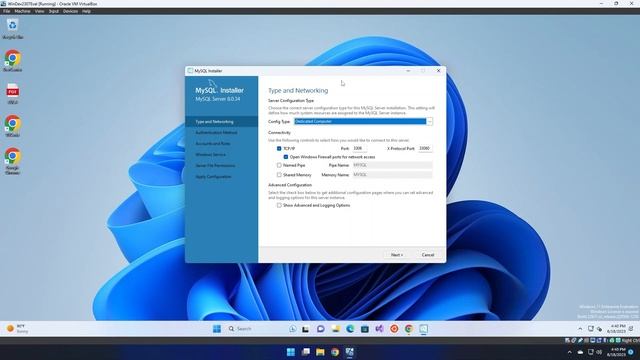Open Microsoft Store in the VM taskbar
The height and width of the screenshot is (360, 640).
(365, 329)
